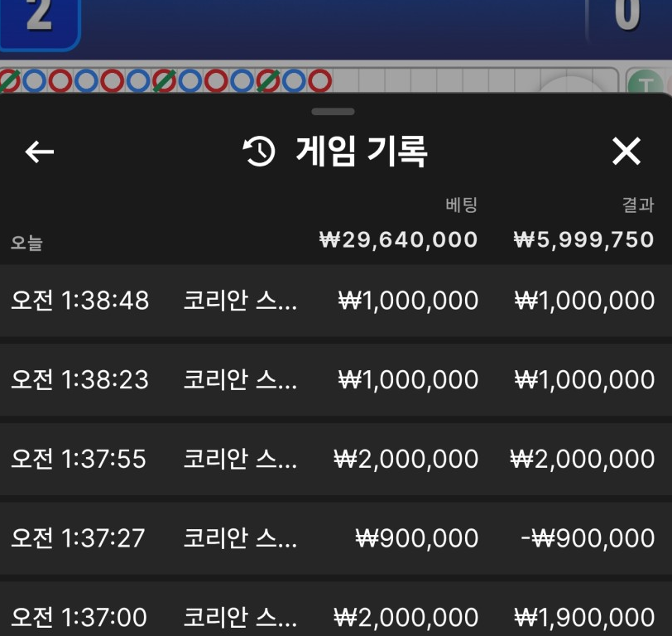Open the 오전 1:38:23 game record
Image resolution: width=672 pixels, height=636 pixels.
(336, 379)
